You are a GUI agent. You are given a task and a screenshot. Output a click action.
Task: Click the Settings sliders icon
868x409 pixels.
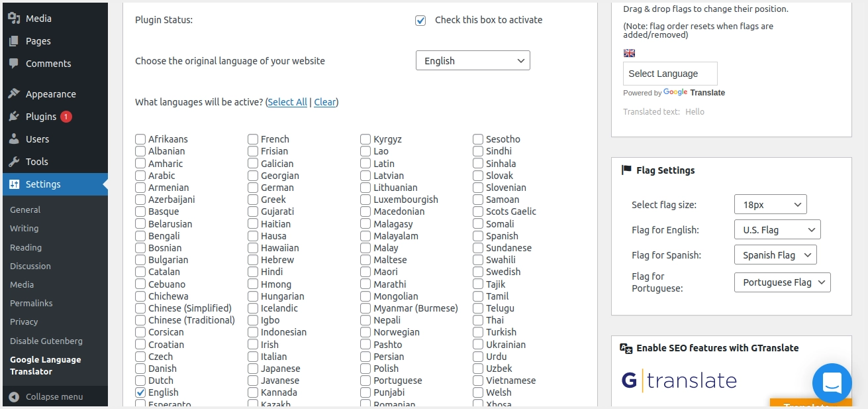click(x=14, y=184)
